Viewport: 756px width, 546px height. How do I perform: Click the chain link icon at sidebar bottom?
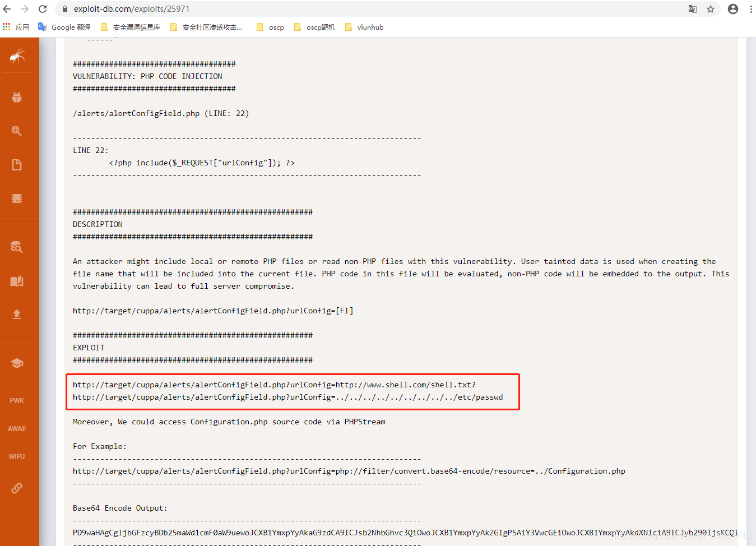pyautogui.click(x=17, y=488)
